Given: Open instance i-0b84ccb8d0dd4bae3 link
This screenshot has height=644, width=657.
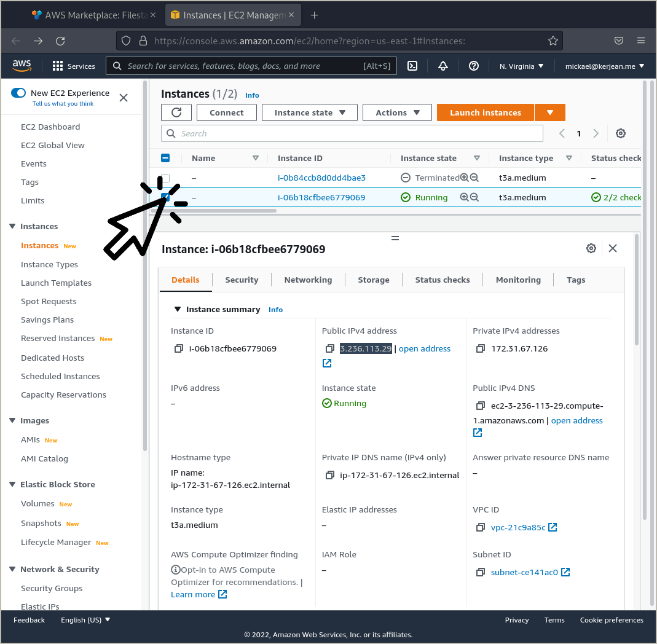Looking at the screenshot, I should 321,178.
